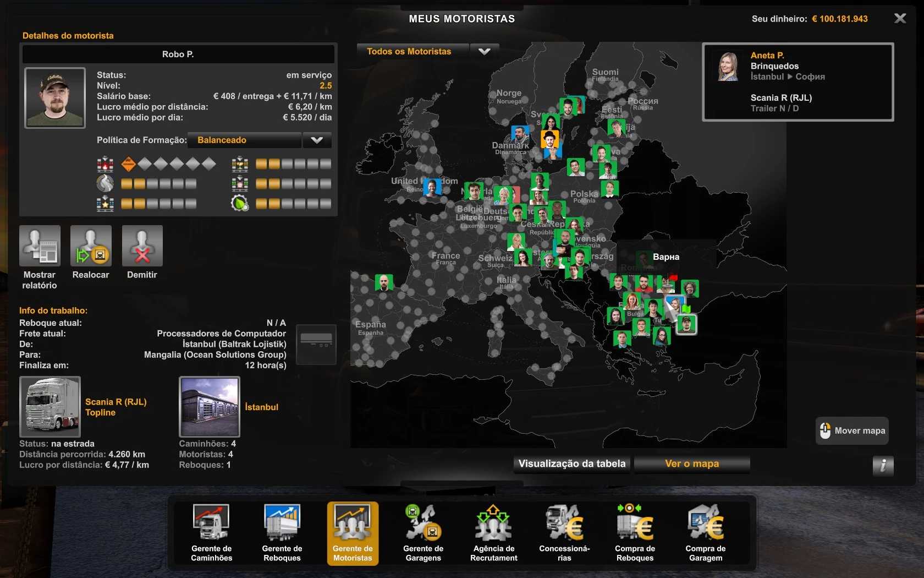
Task: Open Política de Formação Balanceado dropdown
Action: point(316,140)
